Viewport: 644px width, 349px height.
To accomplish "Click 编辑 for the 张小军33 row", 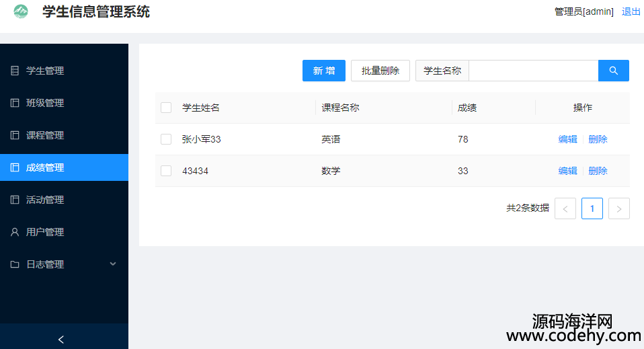I will 567,139.
